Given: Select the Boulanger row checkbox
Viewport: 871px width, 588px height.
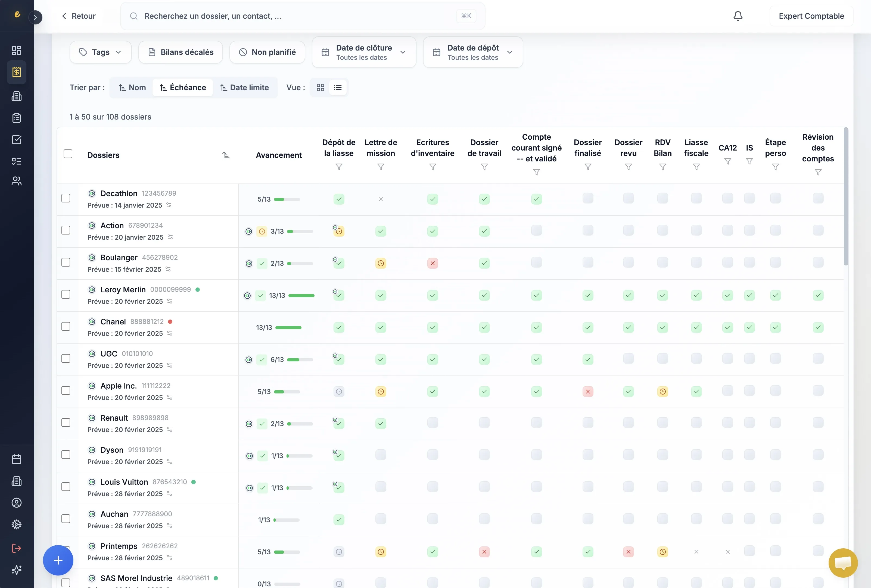Looking at the screenshot, I should click(66, 262).
